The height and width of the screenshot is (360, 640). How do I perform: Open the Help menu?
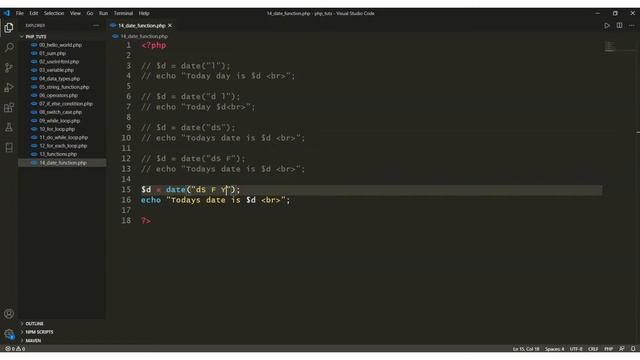click(x=144, y=13)
